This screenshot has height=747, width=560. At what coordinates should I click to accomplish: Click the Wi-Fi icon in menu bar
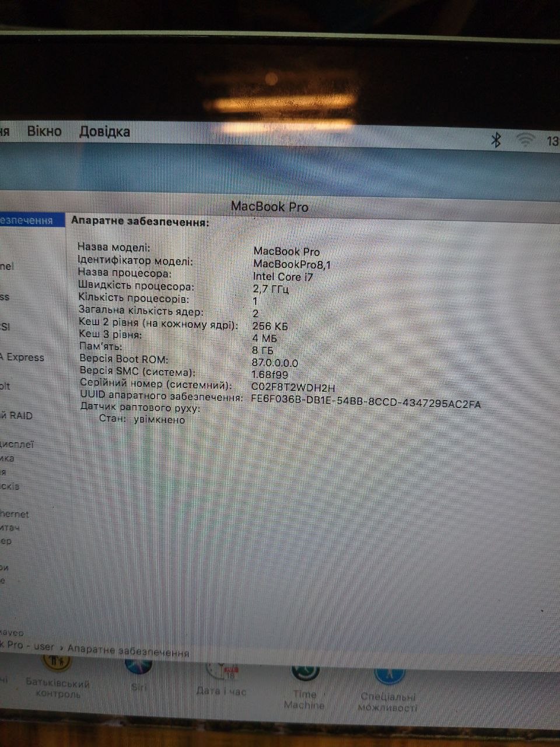(x=526, y=139)
